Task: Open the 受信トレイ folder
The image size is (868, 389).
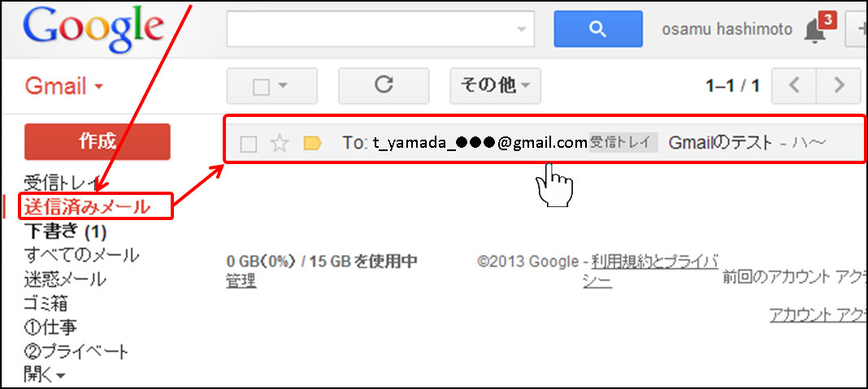Action: [x=60, y=182]
